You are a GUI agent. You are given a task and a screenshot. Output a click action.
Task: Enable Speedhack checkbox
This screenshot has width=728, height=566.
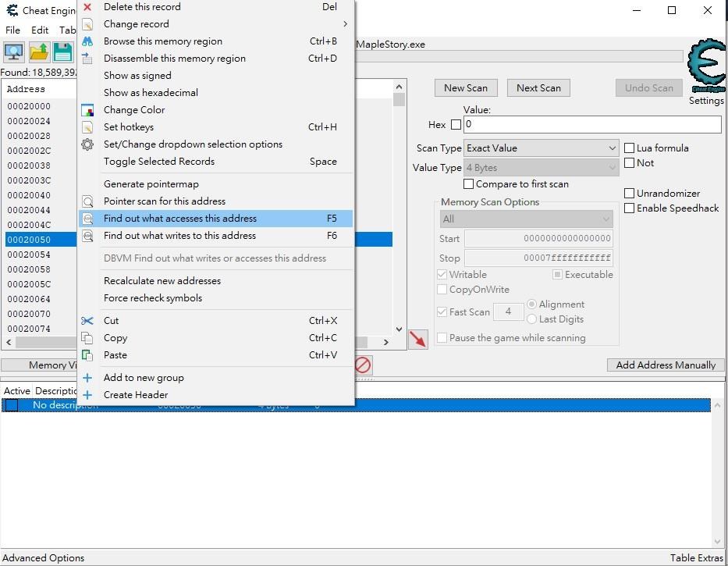coord(630,208)
